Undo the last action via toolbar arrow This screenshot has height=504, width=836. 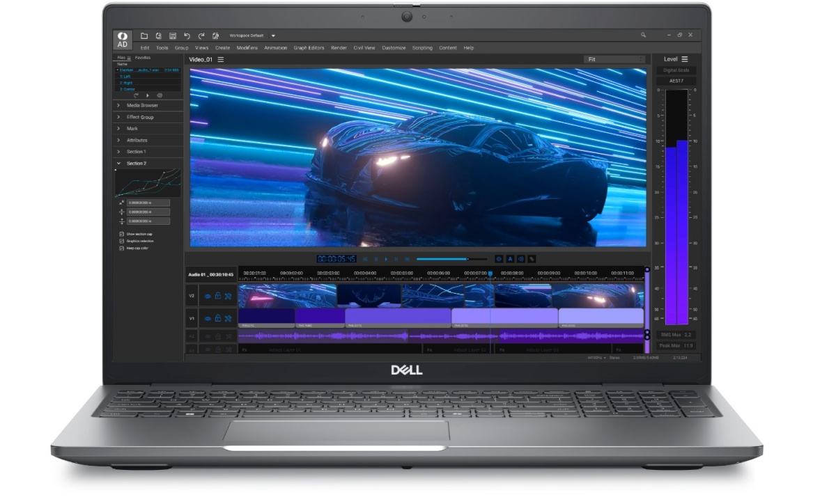click(187, 34)
